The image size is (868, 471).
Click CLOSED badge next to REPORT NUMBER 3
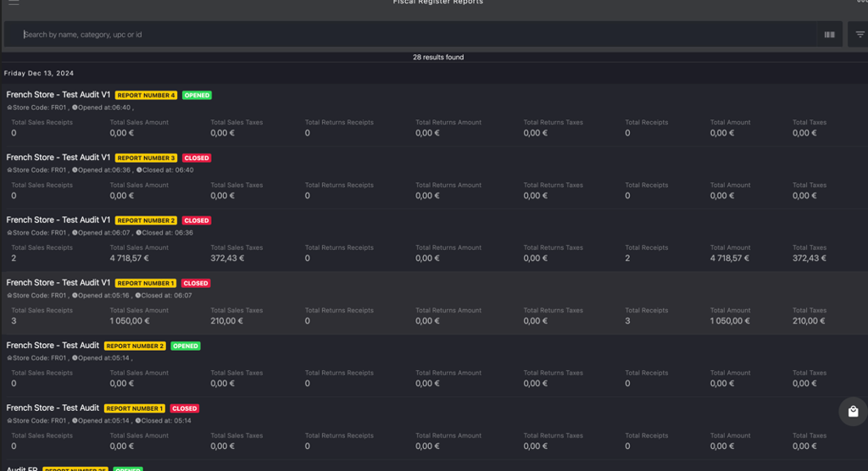(x=197, y=158)
